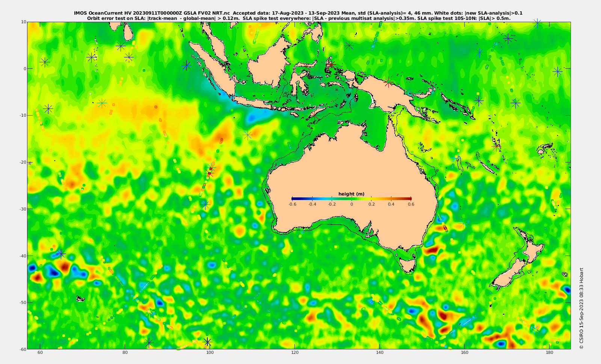Click the Tasmania island landmass
Viewport: 601px width, 364px height.
coord(407,264)
